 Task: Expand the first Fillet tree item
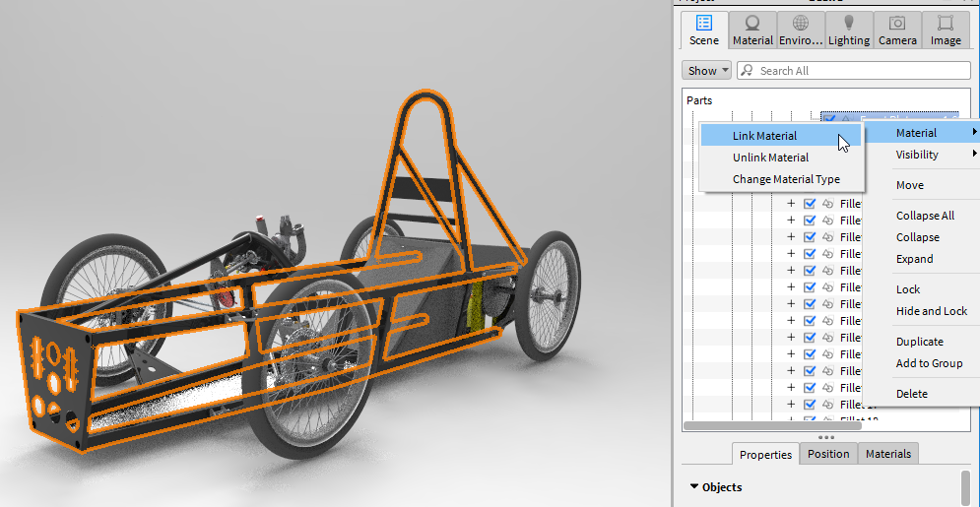[x=791, y=204]
